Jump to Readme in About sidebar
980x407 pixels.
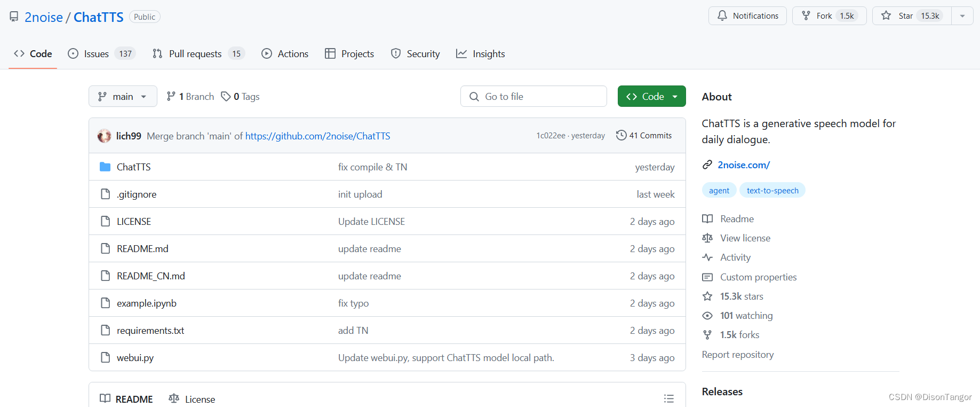coord(728,219)
